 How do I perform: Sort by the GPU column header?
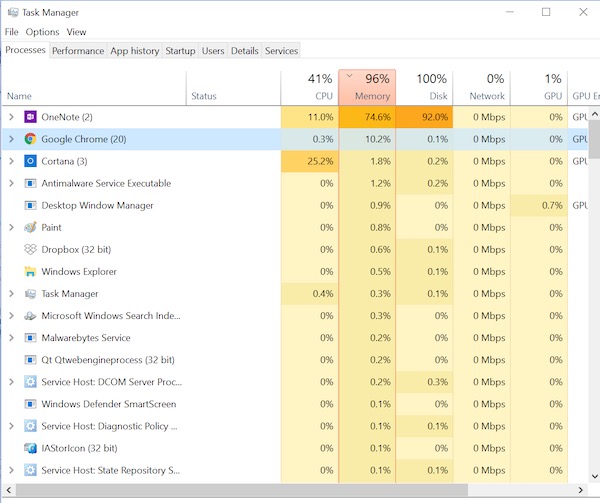[539, 88]
